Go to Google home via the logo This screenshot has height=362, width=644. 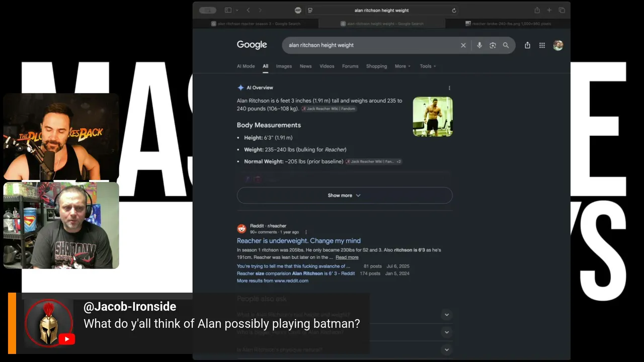(252, 45)
